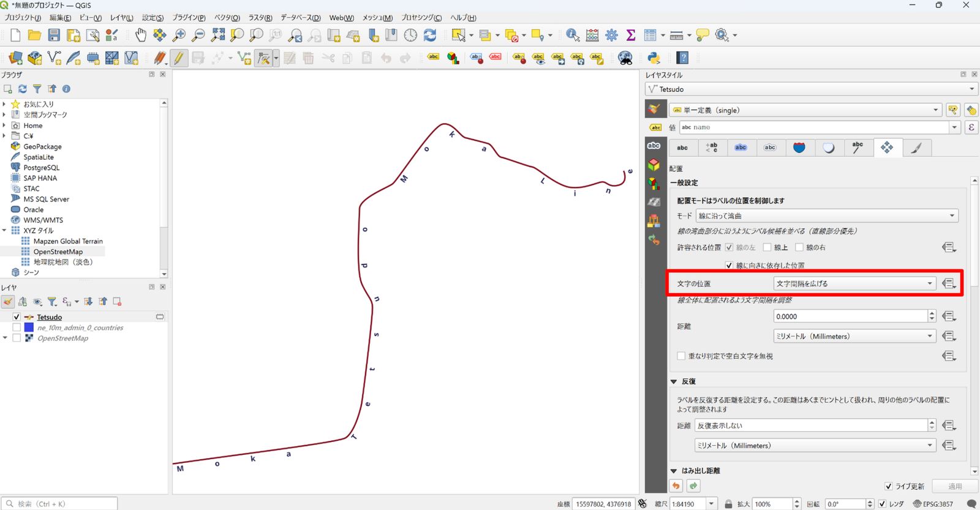Open the プラグイン(P) menu
This screenshot has height=510, width=980.
pos(189,18)
